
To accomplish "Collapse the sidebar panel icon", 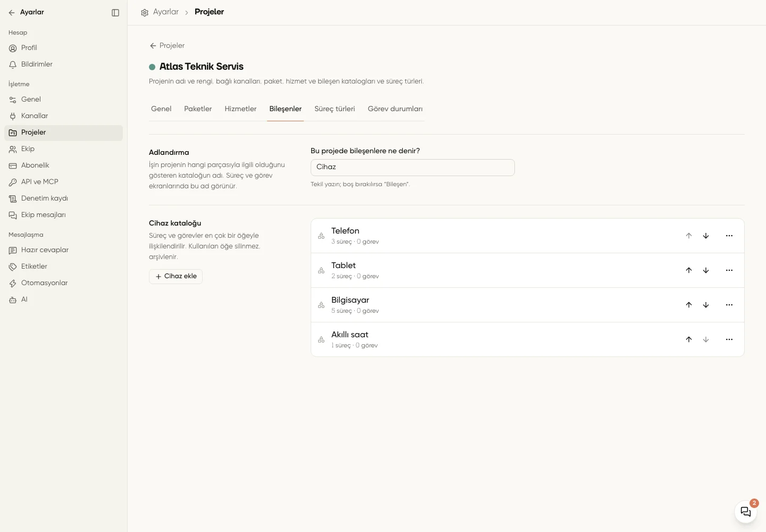I will click(x=115, y=13).
